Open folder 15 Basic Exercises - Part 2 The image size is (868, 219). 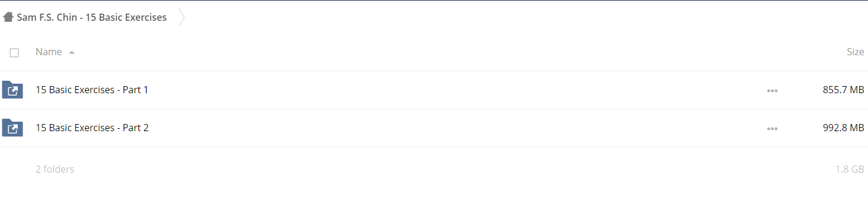click(x=92, y=128)
